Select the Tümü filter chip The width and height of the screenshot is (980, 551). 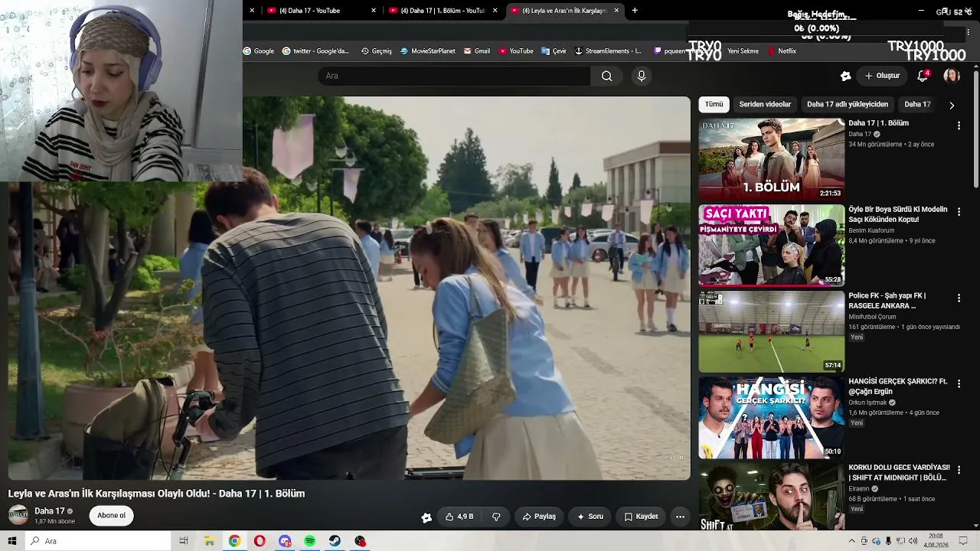(714, 104)
